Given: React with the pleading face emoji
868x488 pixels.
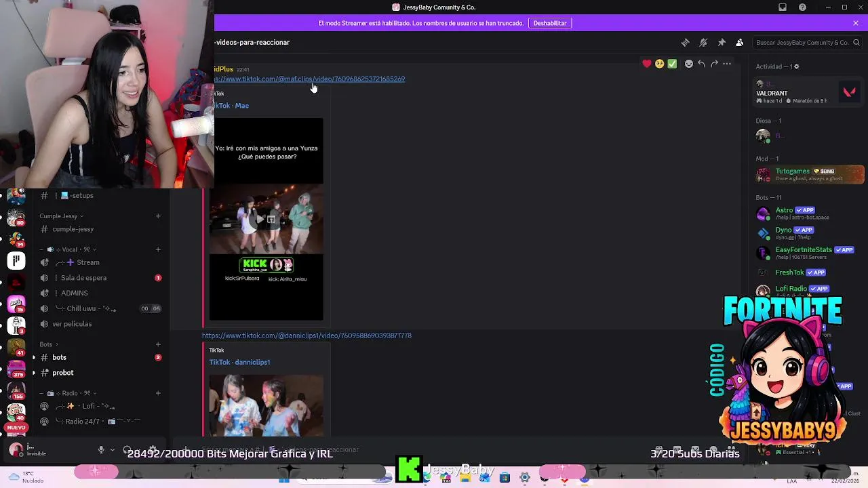Looking at the screenshot, I should point(659,64).
